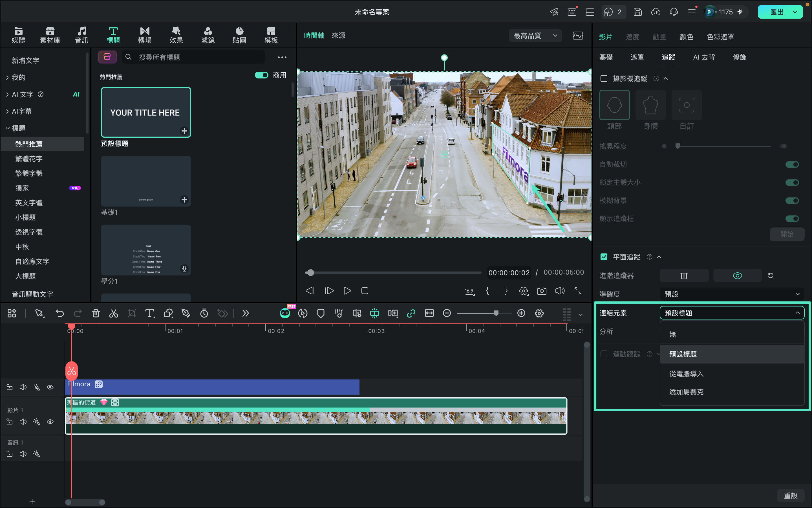The width and height of the screenshot is (812, 508).
Task: Click the scissors split tool in timeline toolbar
Action: pos(114,314)
